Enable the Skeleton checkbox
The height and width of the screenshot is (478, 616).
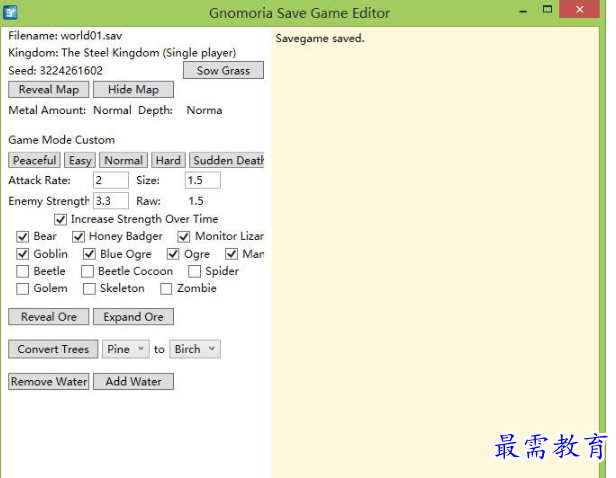click(x=89, y=289)
